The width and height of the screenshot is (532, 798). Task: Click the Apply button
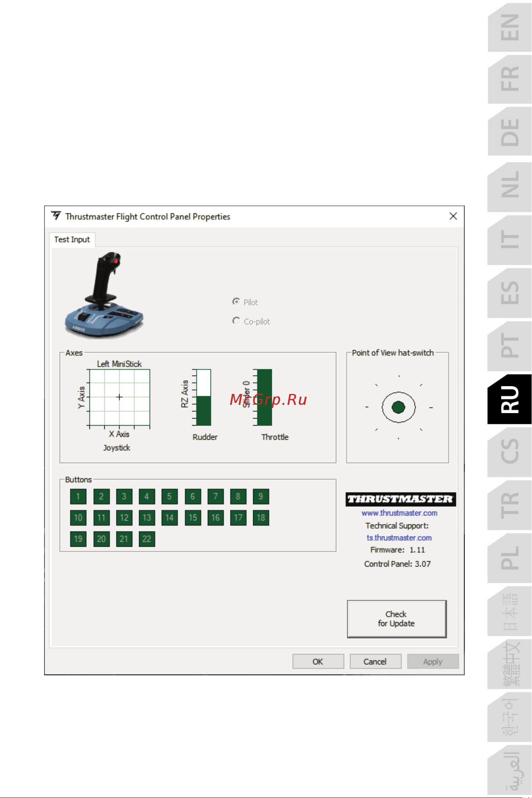point(433,662)
